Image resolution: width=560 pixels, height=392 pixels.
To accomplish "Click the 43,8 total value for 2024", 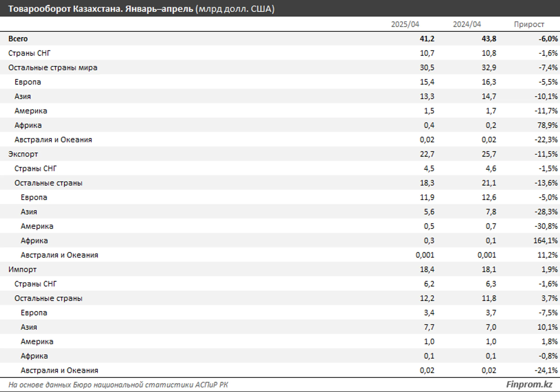I will 489,39.
